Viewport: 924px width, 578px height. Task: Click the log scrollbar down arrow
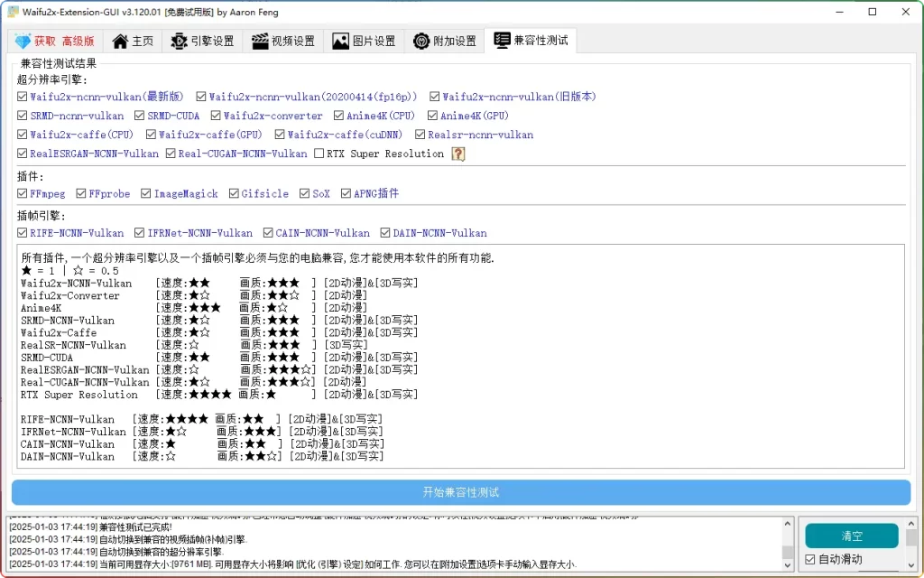[x=788, y=565]
